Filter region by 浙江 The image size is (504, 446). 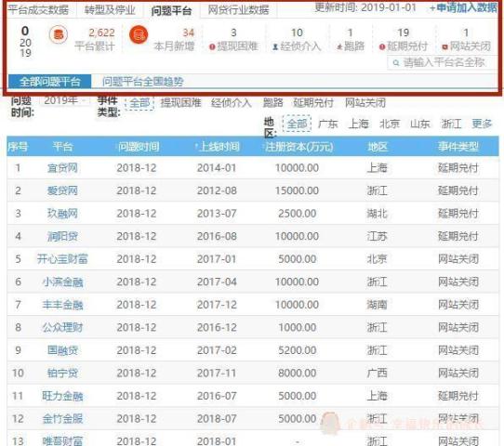coord(451,124)
